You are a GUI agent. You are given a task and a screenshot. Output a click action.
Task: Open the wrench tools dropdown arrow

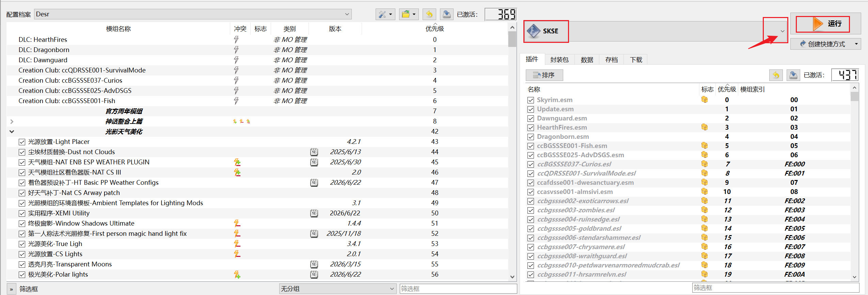(x=391, y=14)
